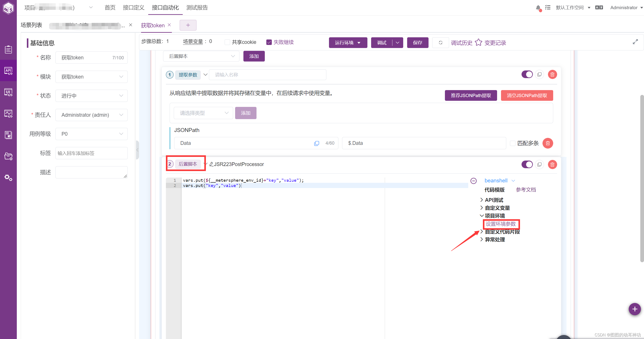
Task: Click the star follow icon
Action: click(x=478, y=43)
